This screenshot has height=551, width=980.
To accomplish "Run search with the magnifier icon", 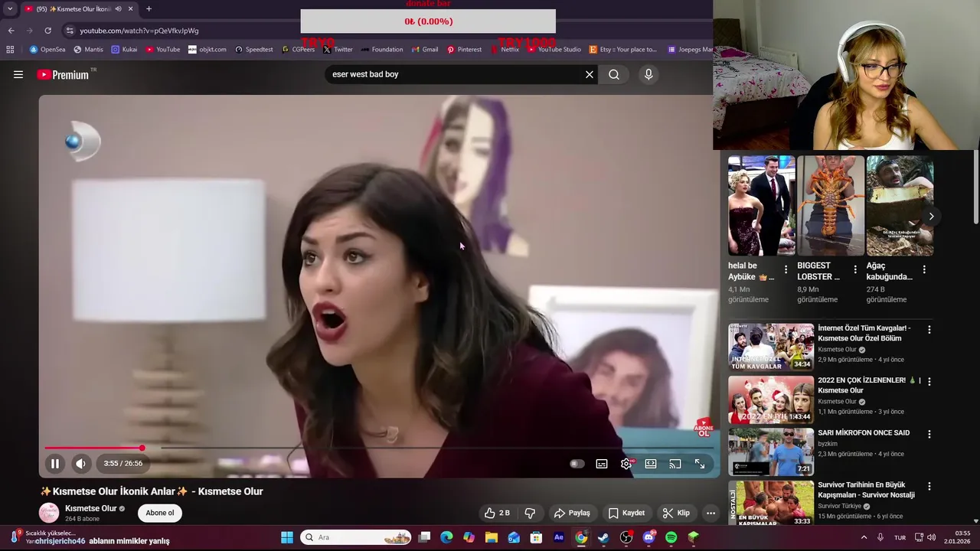I will coord(614,74).
